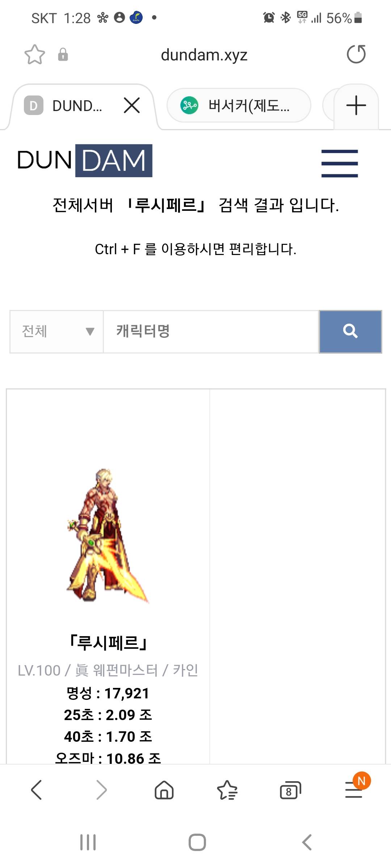Reload the page with refresh icon

pyautogui.click(x=356, y=54)
